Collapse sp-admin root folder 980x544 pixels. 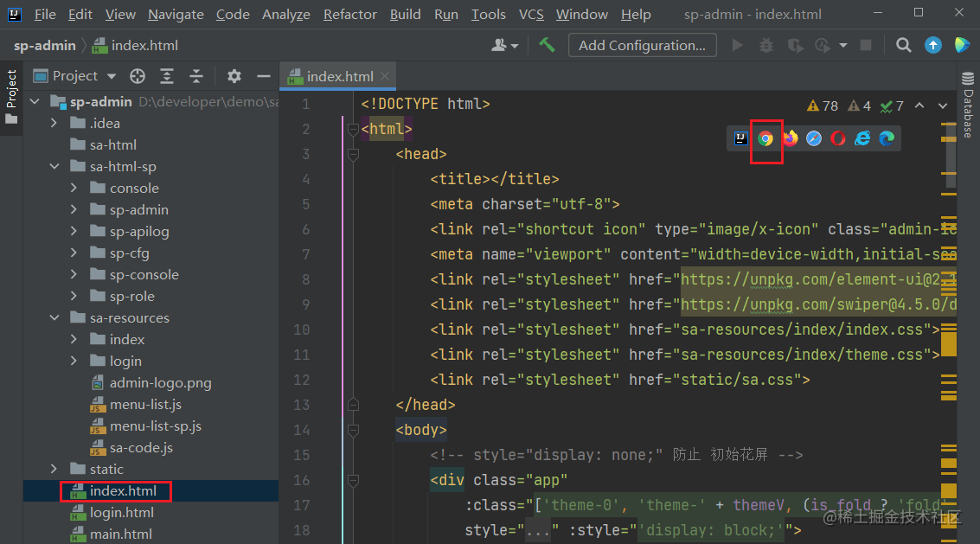tap(35, 101)
